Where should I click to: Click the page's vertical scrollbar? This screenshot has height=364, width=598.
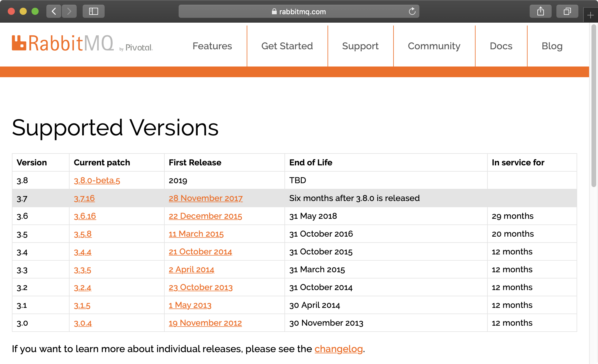[594, 106]
